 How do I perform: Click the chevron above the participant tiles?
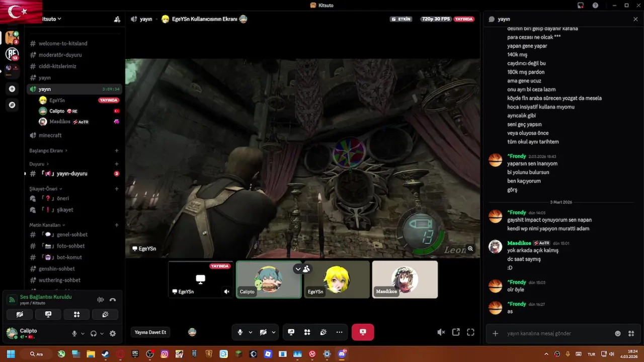[298, 269]
